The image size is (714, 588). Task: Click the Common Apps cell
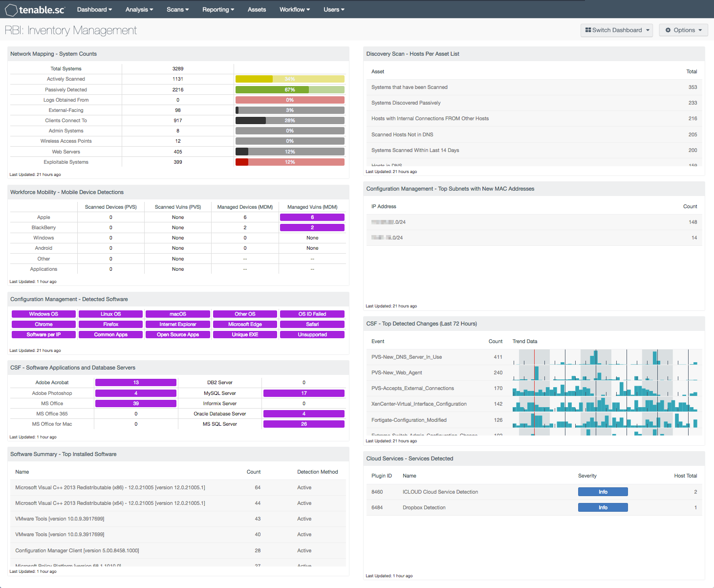point(110,334)
